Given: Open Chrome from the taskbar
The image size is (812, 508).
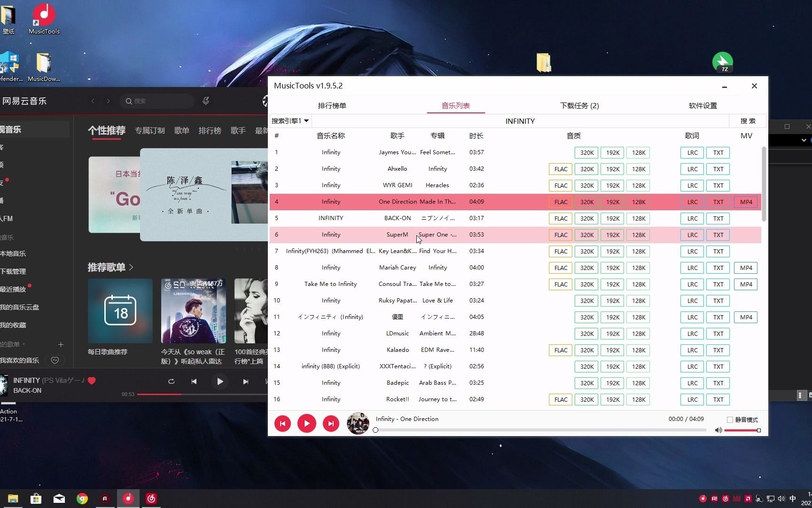Looking at the screenshot, I should [x=82, y=499].
